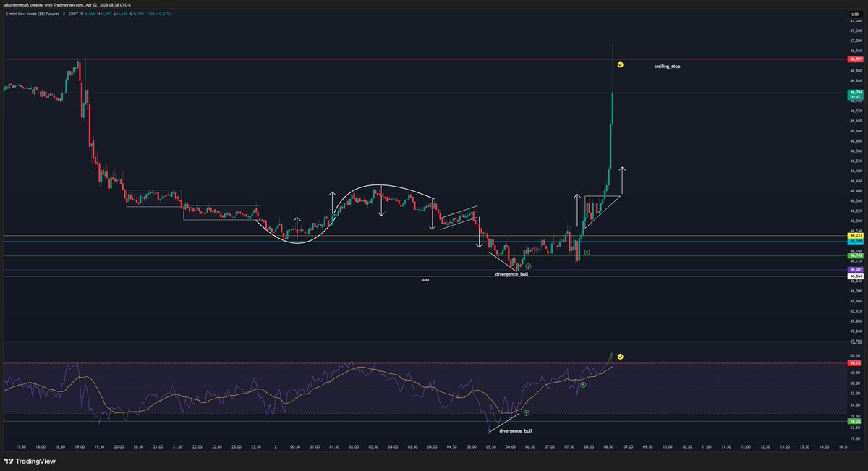The image size is (868, 471).
Task: Click divergence_bull label on the price chart
Action: (511, 275)
